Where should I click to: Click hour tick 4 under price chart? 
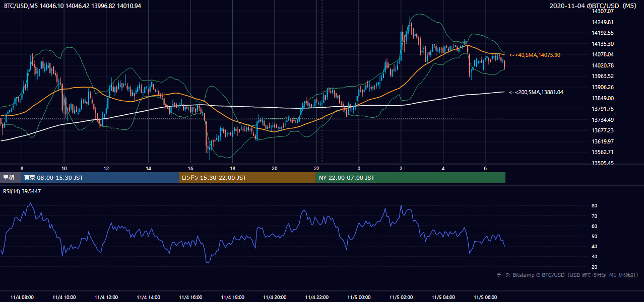point(443,168)
